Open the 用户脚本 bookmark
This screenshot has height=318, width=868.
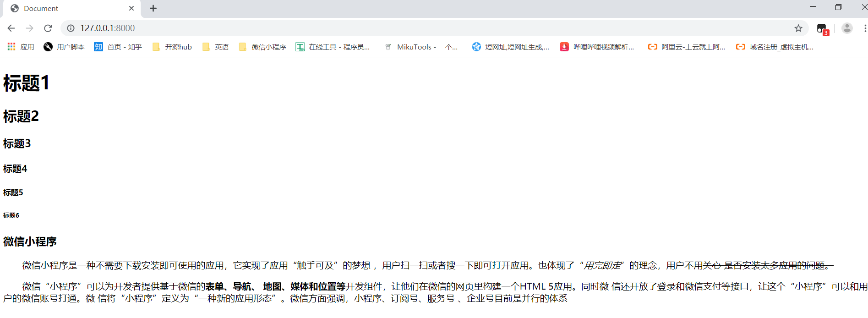coord(64,47)
